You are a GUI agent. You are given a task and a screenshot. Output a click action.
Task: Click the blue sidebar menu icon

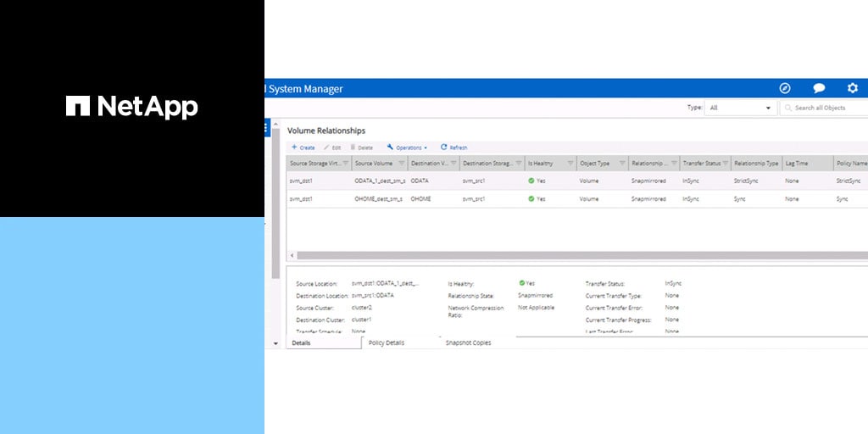point(267,127)
